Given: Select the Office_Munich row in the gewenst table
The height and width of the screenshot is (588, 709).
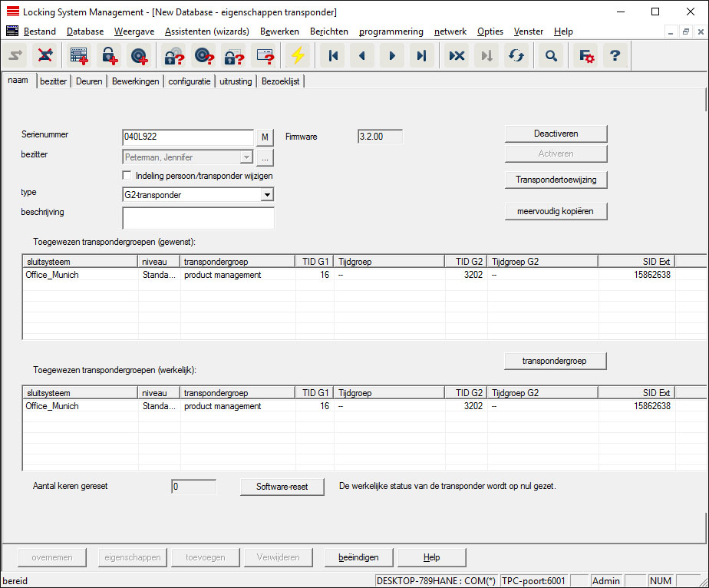Looking at the screenshot, I should (x=52, y=275).
